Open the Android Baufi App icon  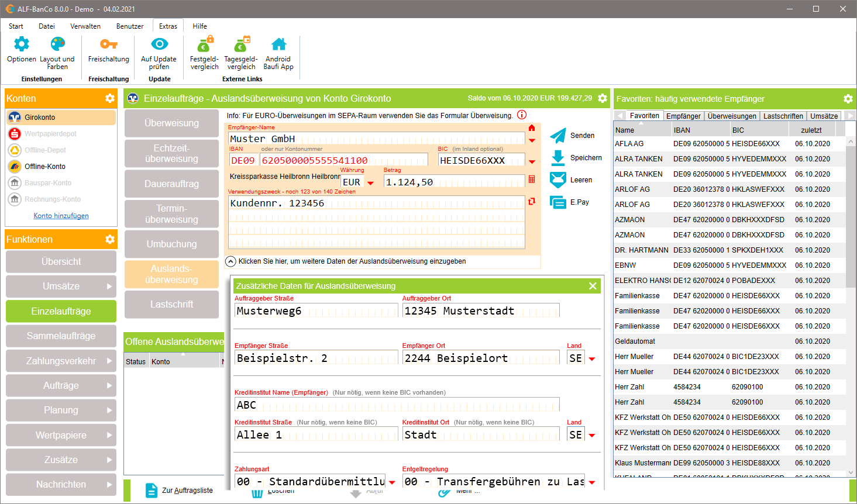coord(278,44)
